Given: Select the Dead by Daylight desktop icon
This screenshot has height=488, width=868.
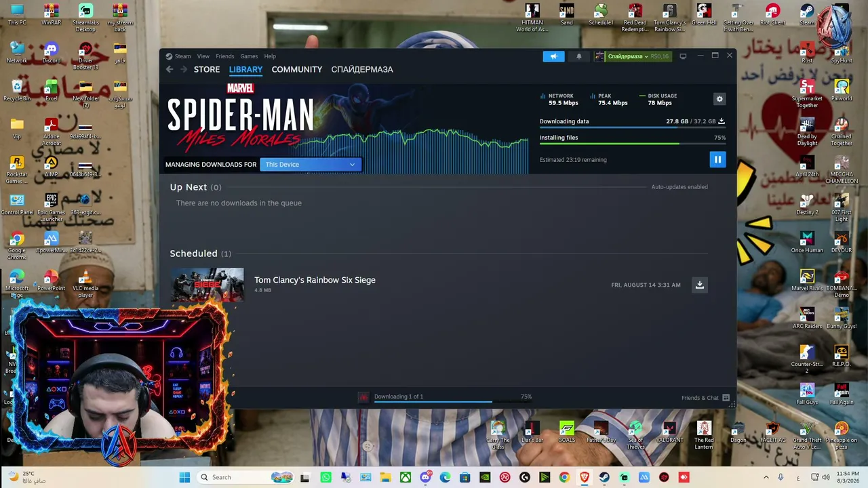Looking at the screenshot, I should click(807, 132).
